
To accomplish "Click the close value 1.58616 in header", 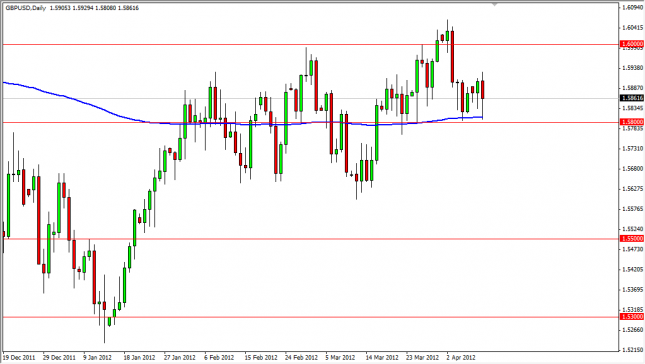I will (x=128, y=8).
